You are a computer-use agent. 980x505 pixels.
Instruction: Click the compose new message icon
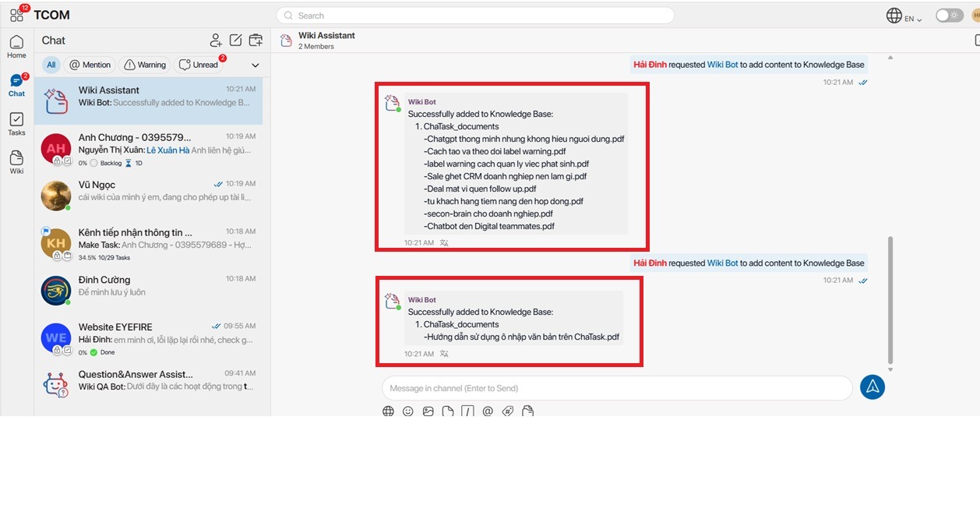pos(235,41)
